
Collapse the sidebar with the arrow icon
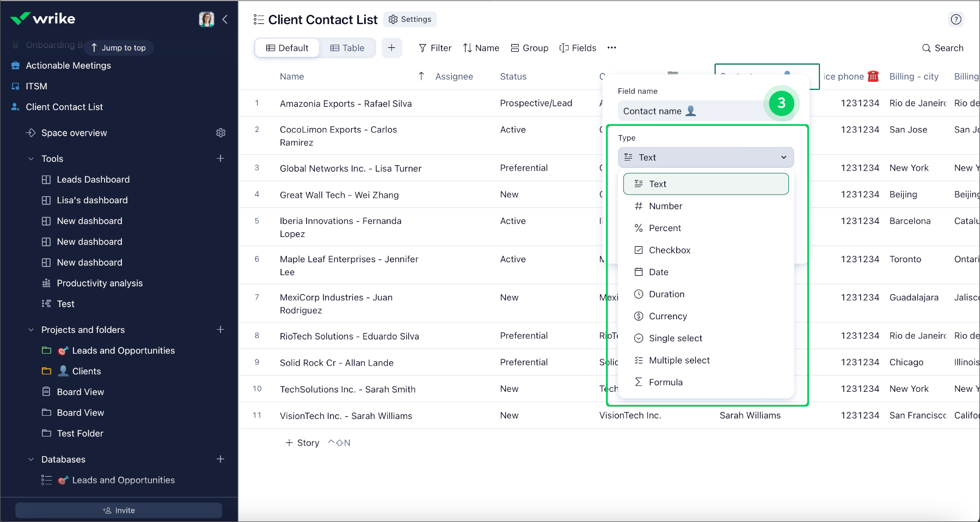coord(225,20)
